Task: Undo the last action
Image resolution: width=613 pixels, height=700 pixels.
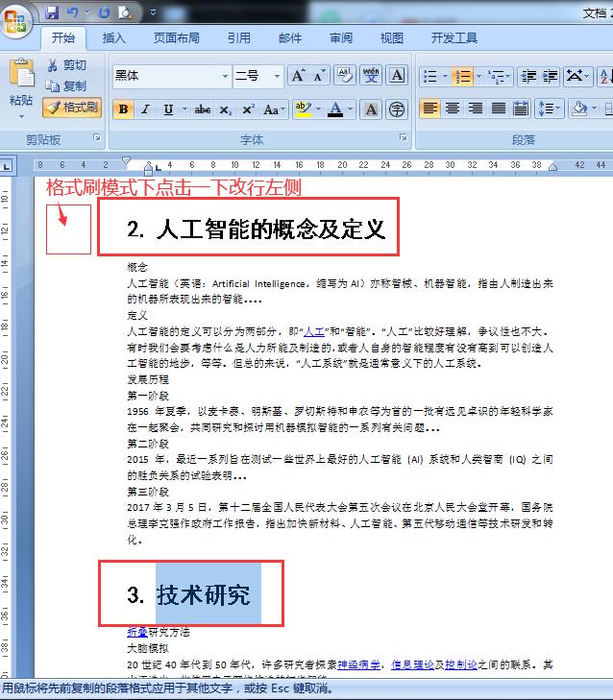Action: (x=73, y=12)
